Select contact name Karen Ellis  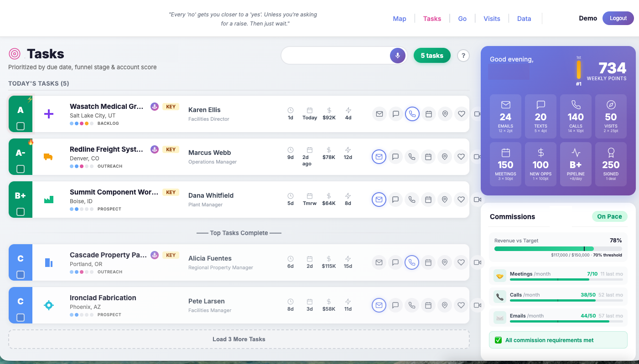pos(204,110)
